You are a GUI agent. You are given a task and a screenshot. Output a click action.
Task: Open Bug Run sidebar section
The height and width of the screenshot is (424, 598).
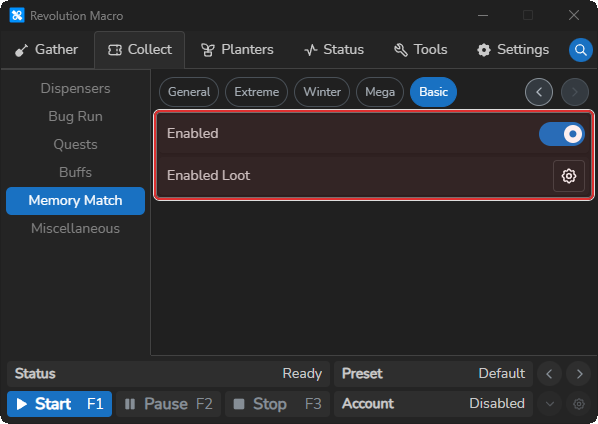point(76,116)
